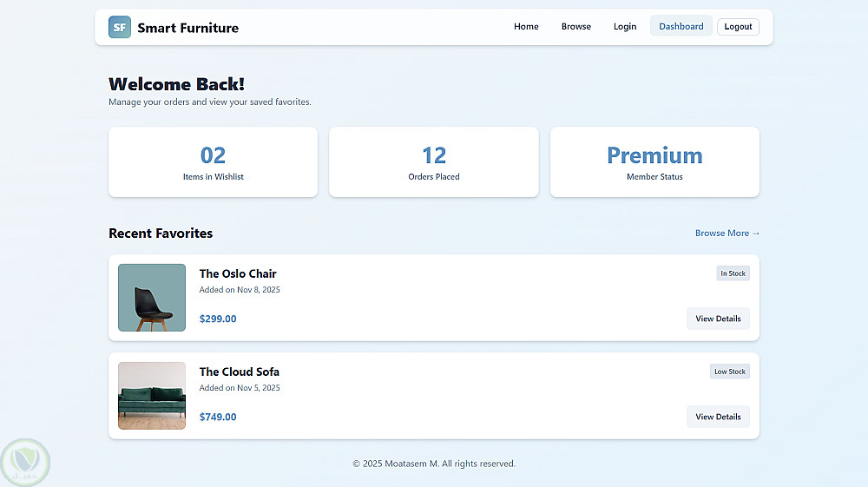Screen dimensions: 868x487
Task: Click the In Stock badge
Action: click(733, 273)
